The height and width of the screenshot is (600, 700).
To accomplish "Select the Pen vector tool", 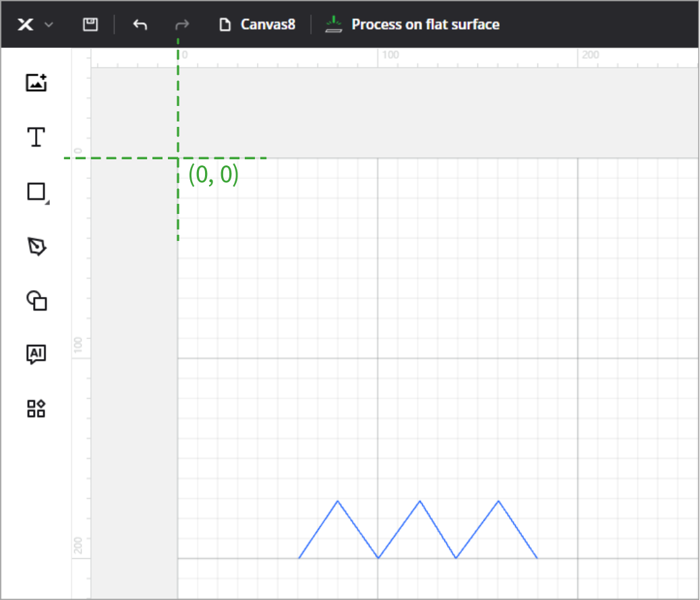I will point(36,247).
